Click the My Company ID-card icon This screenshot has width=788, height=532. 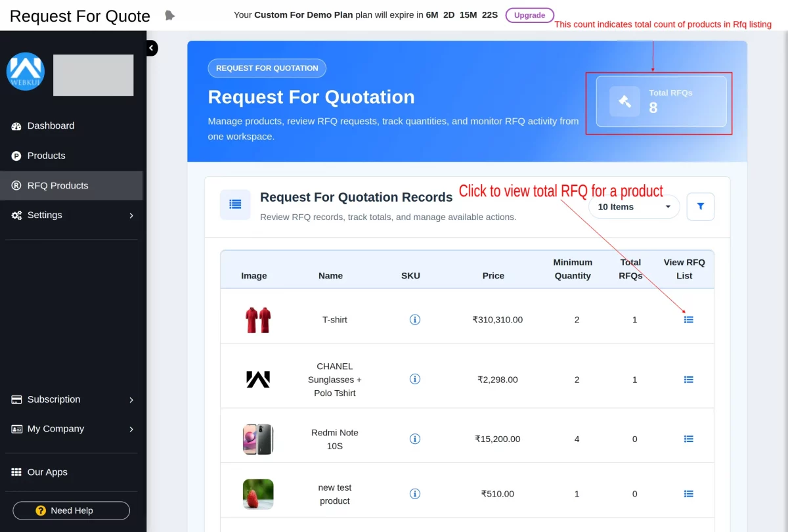(x=16, y=429)
